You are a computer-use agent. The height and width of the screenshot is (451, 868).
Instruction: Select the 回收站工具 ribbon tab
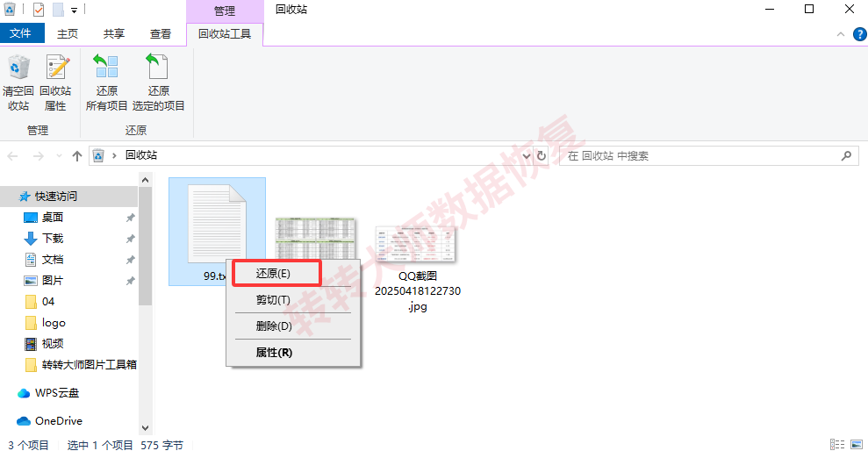click(x=225, y=33)
